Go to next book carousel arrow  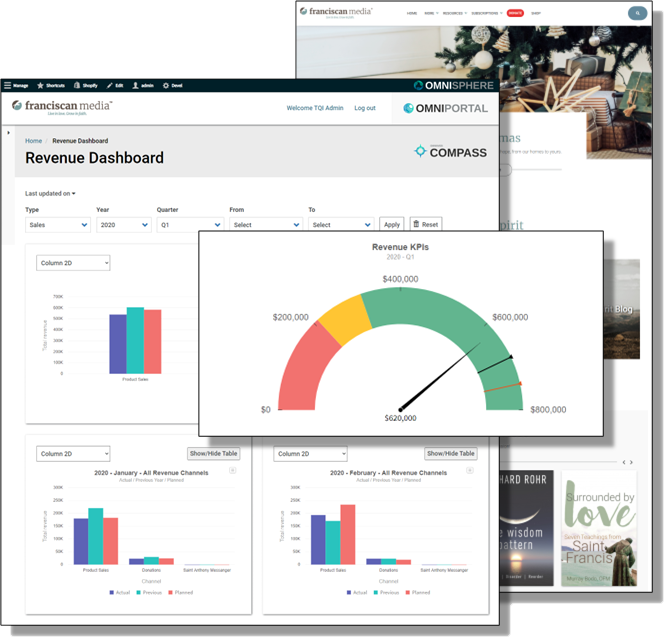[x=631, y=462]
